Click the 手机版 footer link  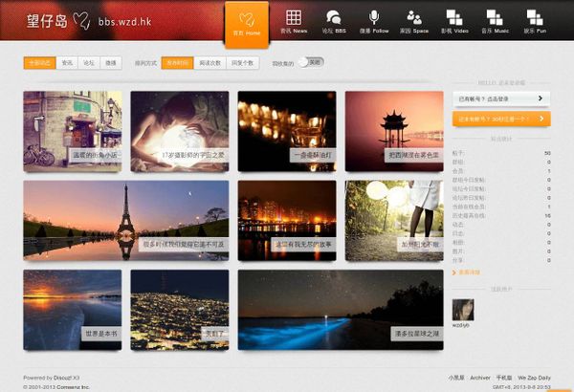(x=504, y=378)
